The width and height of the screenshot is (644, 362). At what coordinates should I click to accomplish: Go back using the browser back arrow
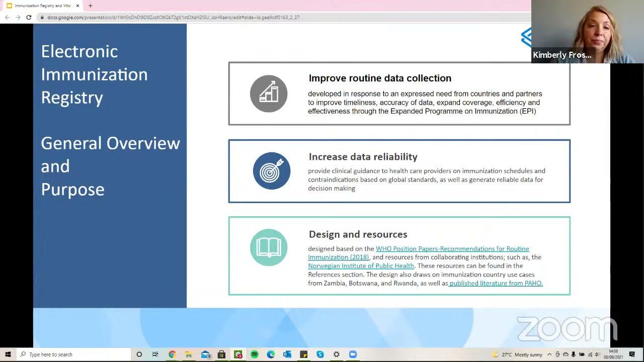pyautogui.click(x=7, y=17)
